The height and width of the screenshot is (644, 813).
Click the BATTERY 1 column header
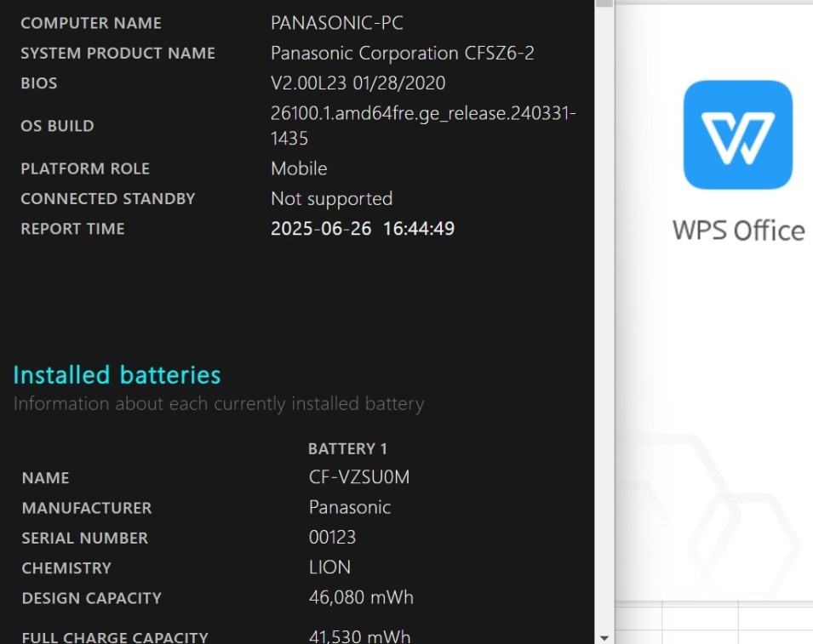pos(347,448)
